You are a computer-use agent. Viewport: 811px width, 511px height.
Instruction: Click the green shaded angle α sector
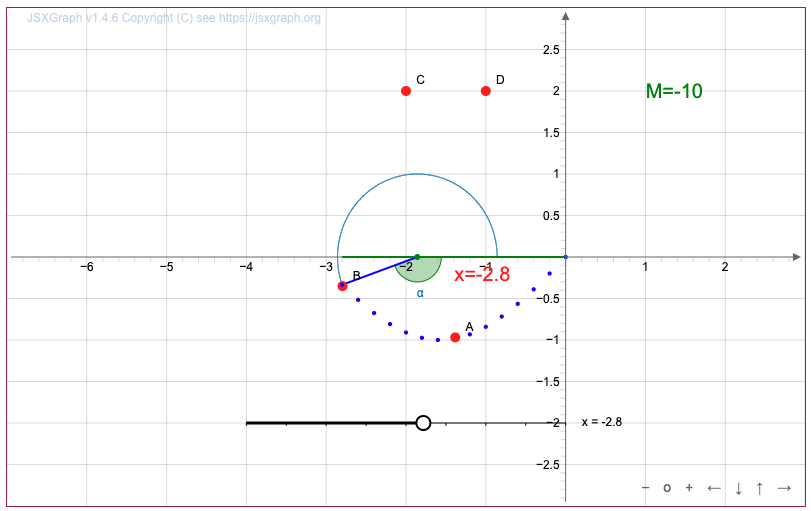[420, 270]
